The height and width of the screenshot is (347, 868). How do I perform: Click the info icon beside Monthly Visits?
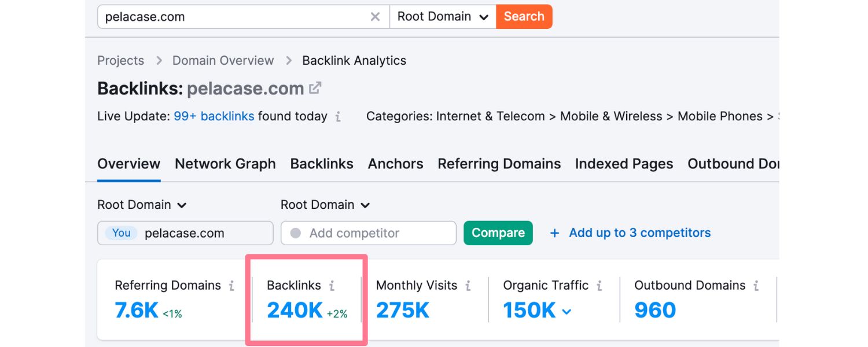click(469, 285)
